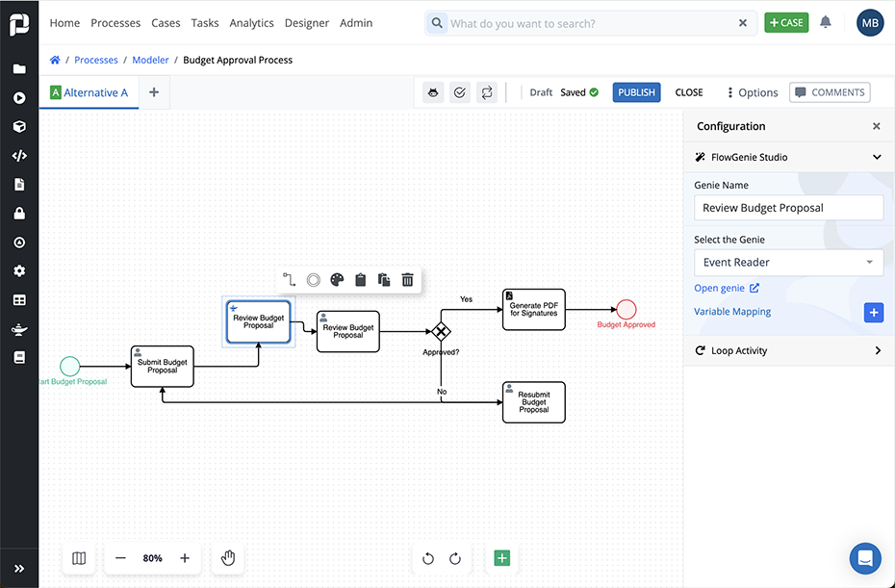Click the PUBLISH button
The width and height of the screenshot is (895, 588).
(636, 91)
